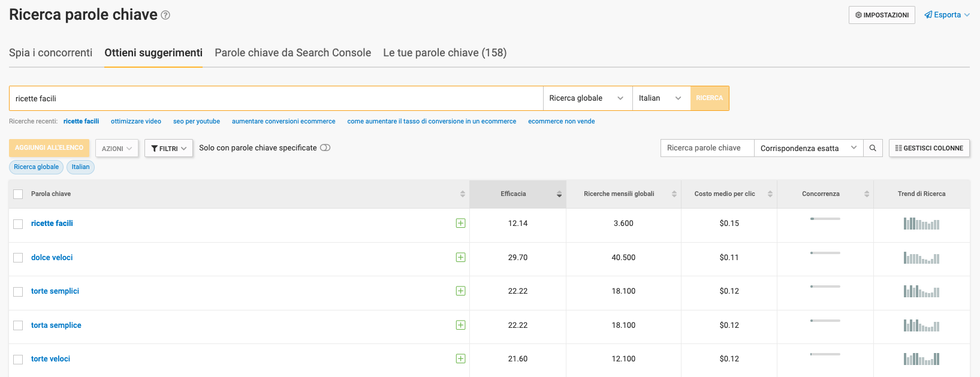980x377 pixels.
Task: Open Le tue parole chiave (158) tab
Action: point(445,53)
